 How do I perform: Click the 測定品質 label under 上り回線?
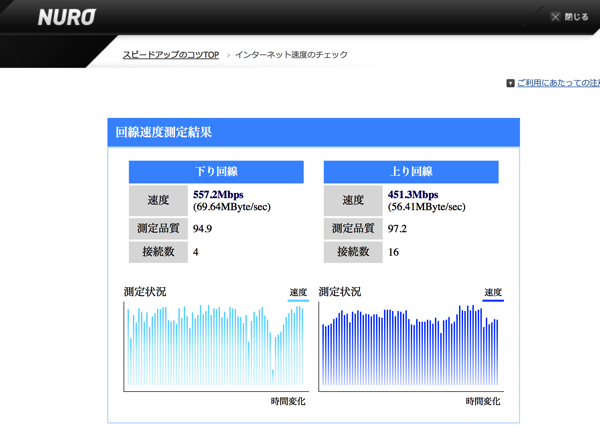point(353,228)
